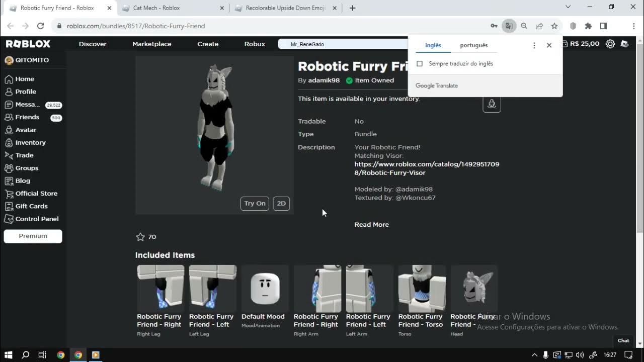The image size is (644, 362).
Task: Go back in browser history
Action: [x=11, y=26]
